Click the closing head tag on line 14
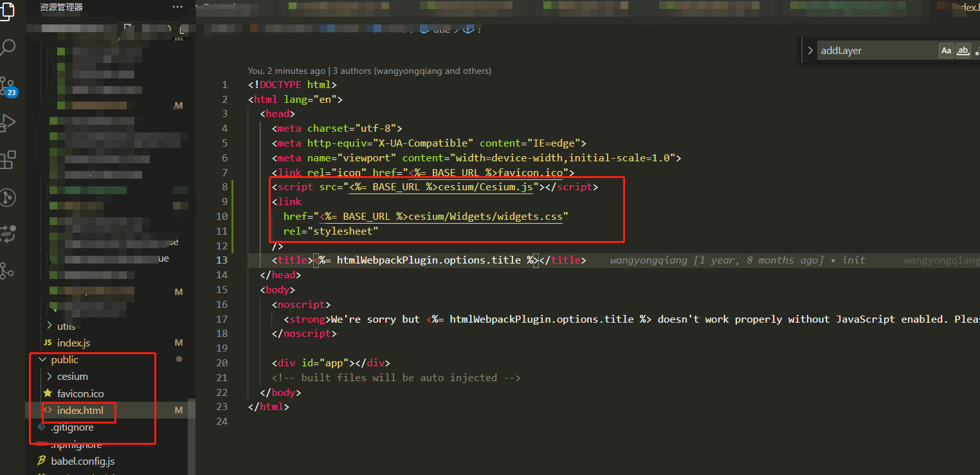 coord(280,275)
